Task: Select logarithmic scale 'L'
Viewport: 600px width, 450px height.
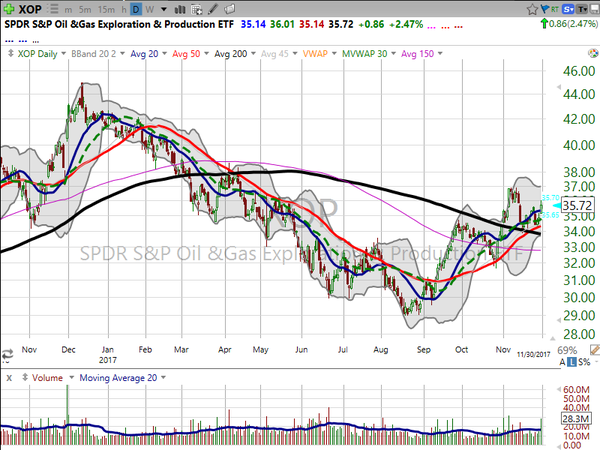Action: tap(571, 362)
